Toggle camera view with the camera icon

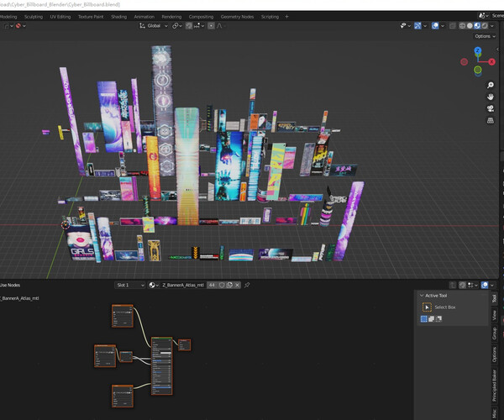(491, 108)
